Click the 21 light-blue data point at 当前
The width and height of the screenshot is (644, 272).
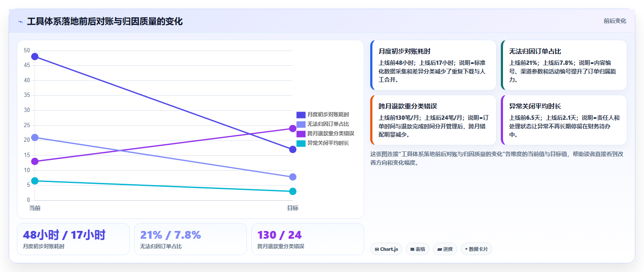35,138
